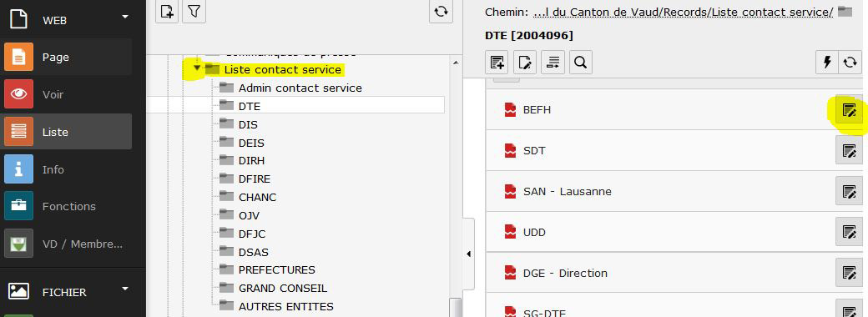Select the AUTRES ENTITES folder

[285, 306]
